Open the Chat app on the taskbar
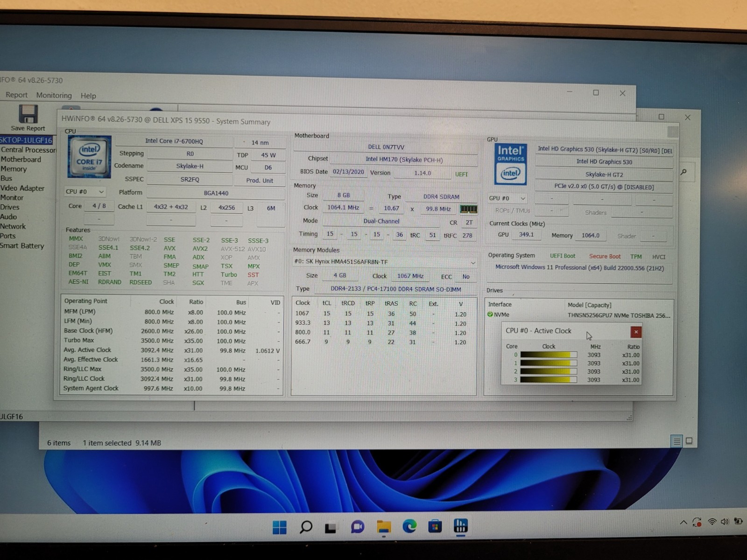This screenshot has width=747, height=560. click(x=358, y=527)
